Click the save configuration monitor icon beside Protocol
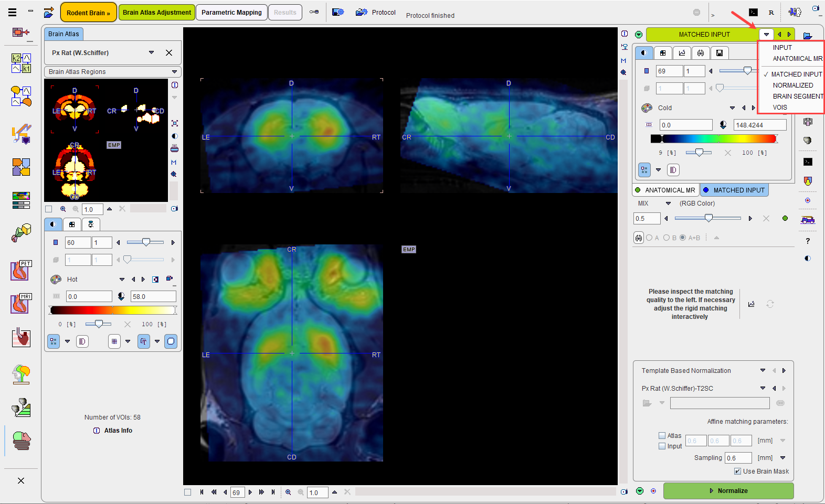 [x=338, y=12]
